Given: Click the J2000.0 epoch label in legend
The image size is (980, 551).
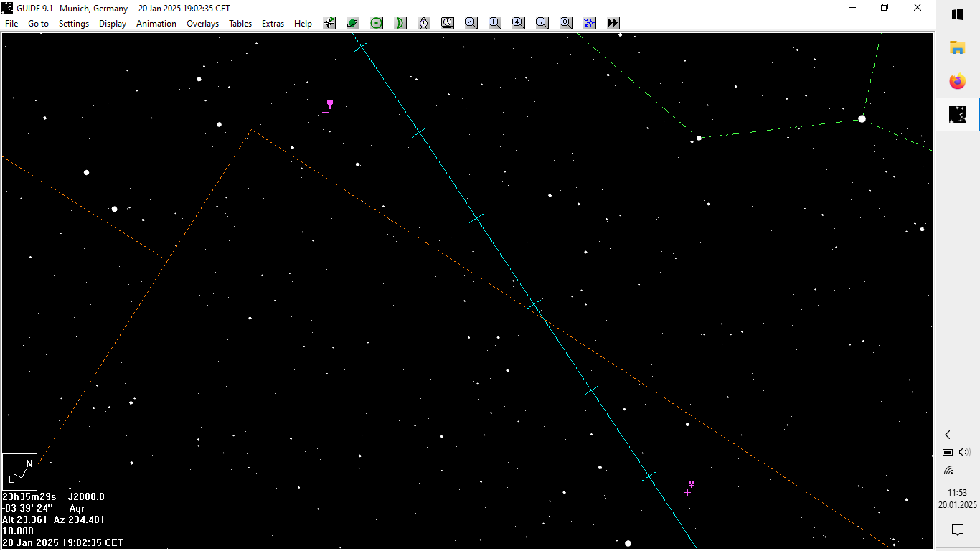Looking at the screenshot, I should click(x=86, y=496).
